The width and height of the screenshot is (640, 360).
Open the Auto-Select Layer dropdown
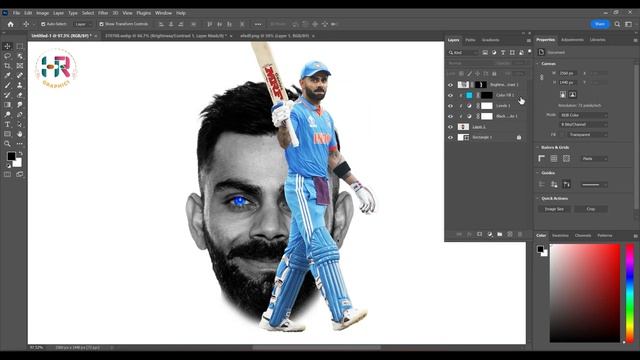click(83, 24)
